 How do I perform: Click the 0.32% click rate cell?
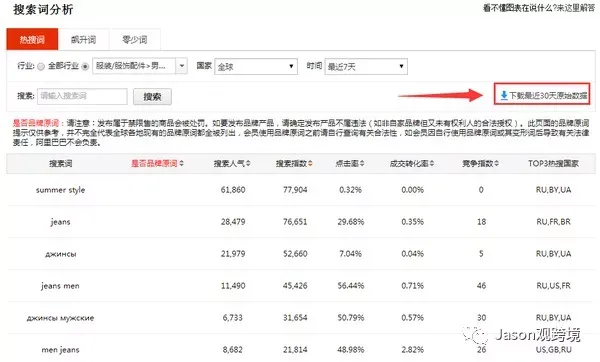click(x=351, y=190)
